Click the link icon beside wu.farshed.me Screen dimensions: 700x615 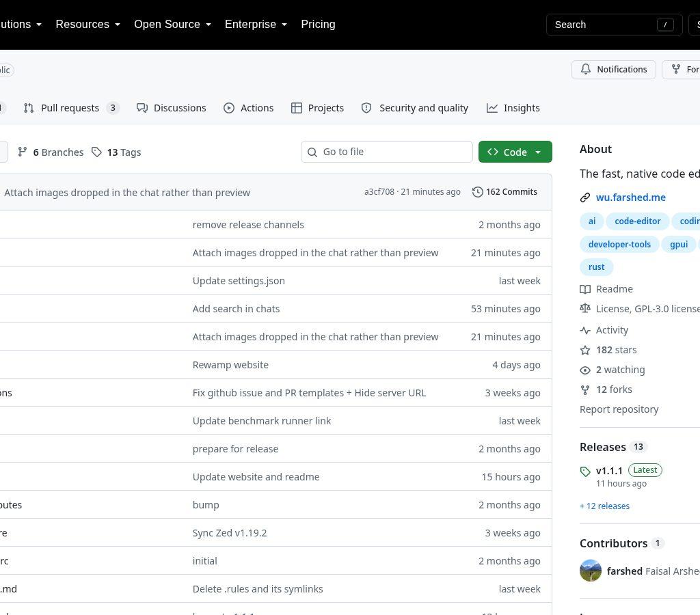(585, 197)
